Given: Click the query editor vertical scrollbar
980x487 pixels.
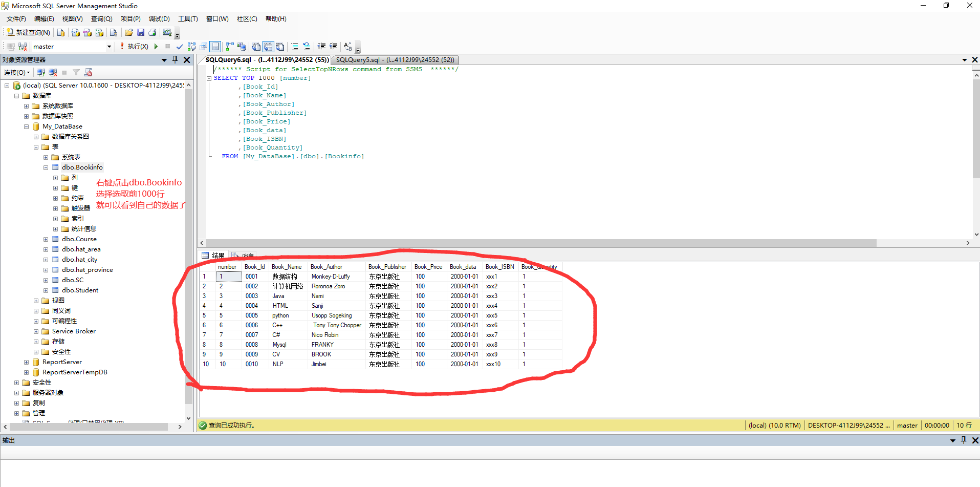Looking at the screenshot, I should pos(976,128).
